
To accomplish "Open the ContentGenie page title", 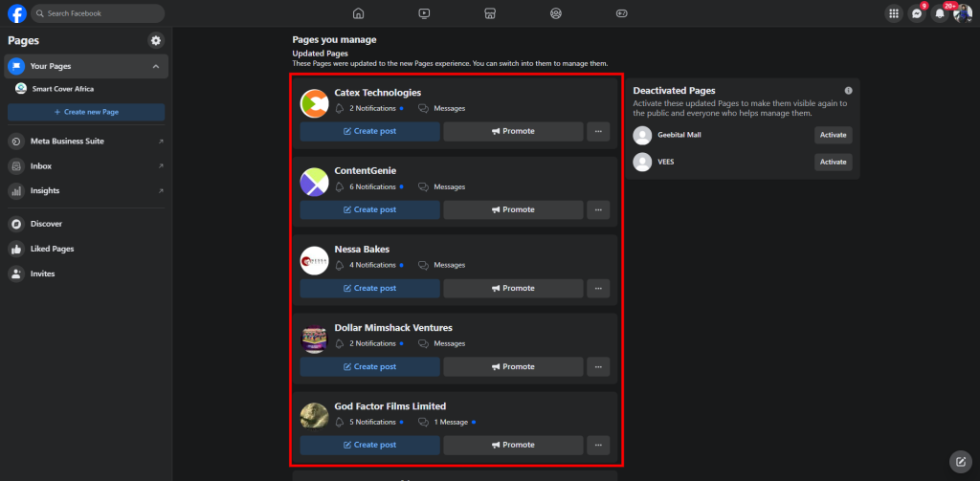I will tap(365, 170).
